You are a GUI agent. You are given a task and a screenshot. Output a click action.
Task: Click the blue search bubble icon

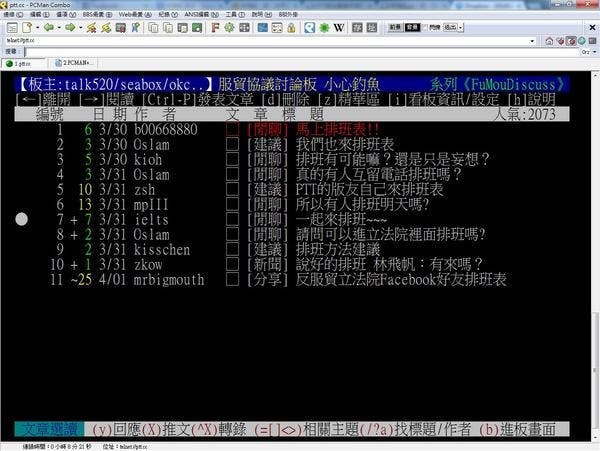point(310,28)
